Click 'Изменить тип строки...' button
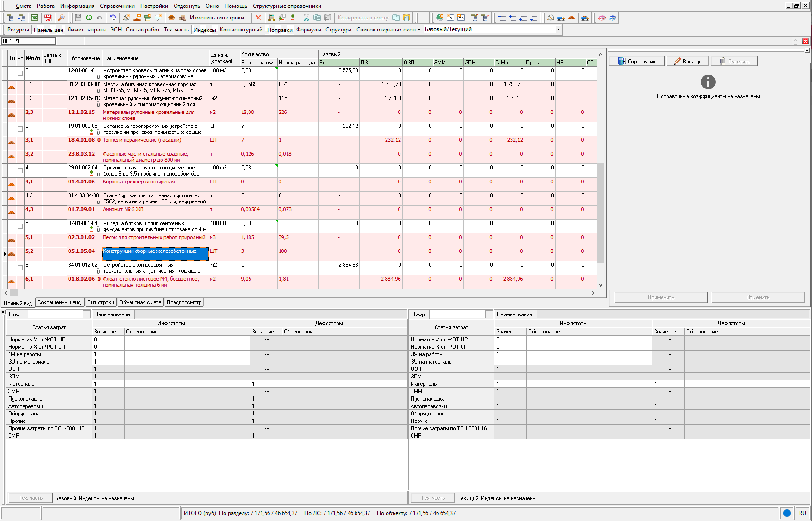 point(219,18)
